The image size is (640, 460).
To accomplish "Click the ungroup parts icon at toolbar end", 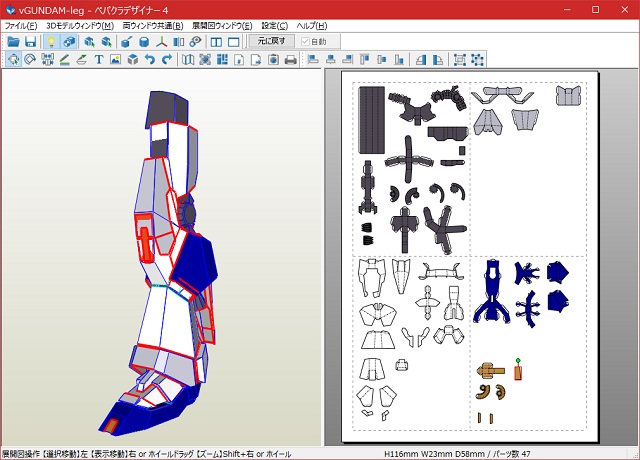I will coord(477,60).
